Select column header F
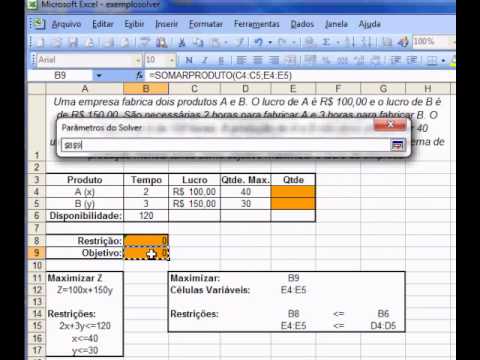 pyautogui.click(x=338, y=89)
